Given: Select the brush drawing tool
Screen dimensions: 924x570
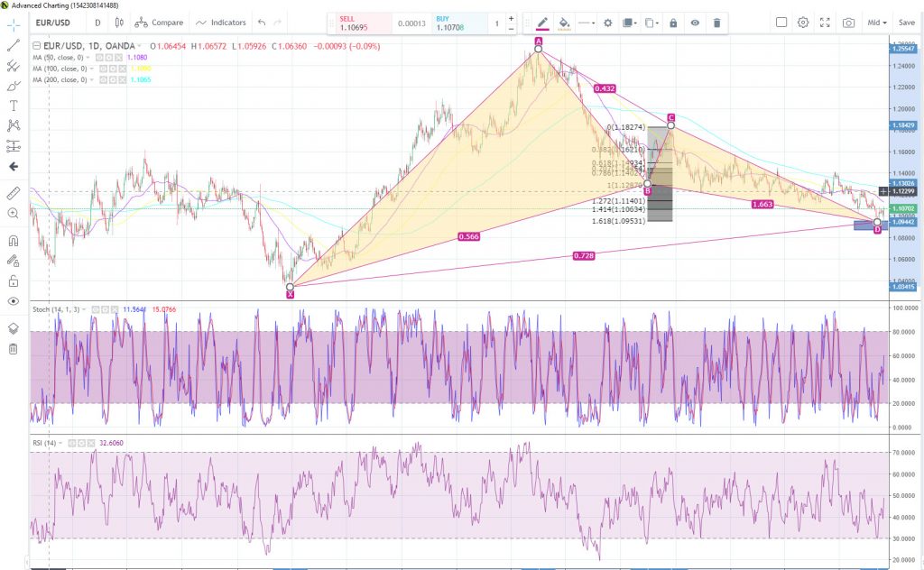Looking at the screenshot, I should (x=14, y=86).
